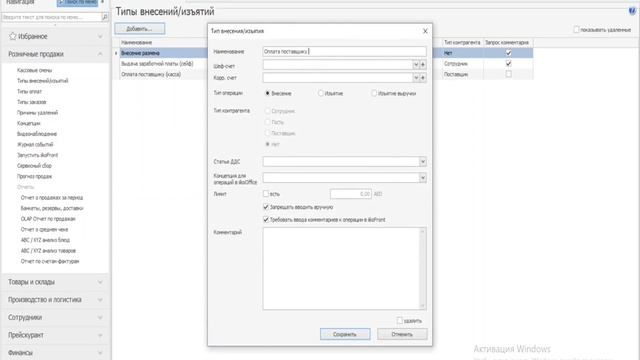Open Концепции in the navigation menu
The image size is (640, 360).
(x=29, y=123)
